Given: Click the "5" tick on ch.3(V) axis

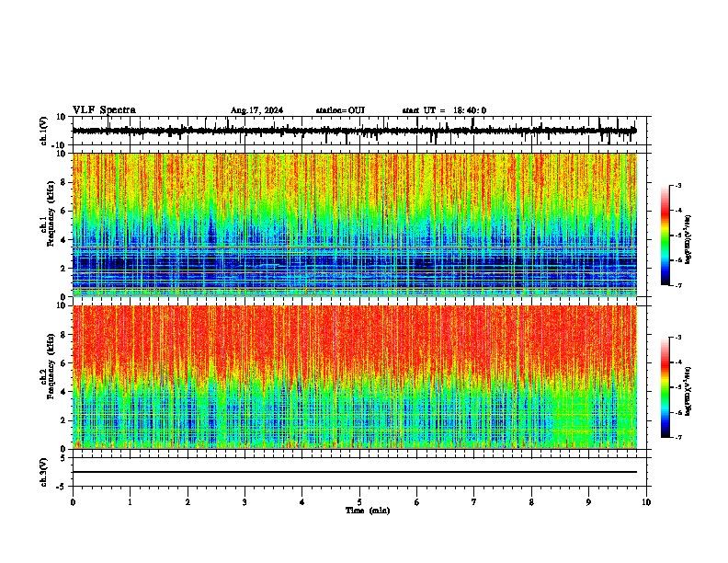Looking at the screenshot, I should pyautogui.click(x=63, y=457).
